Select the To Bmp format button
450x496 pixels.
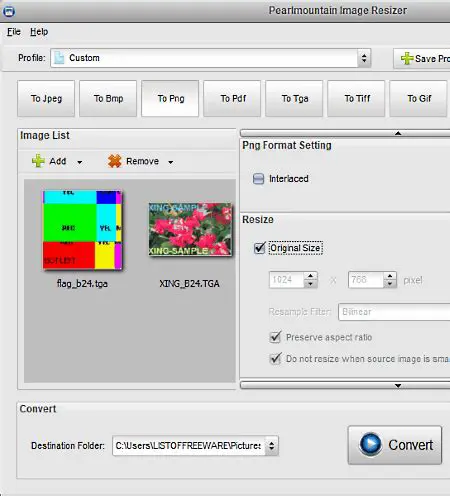coord(108,98)
